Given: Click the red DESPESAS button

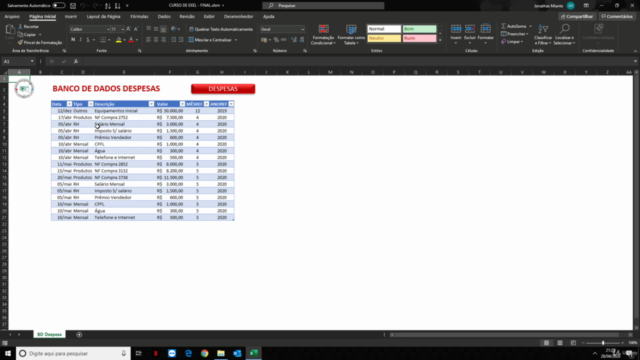Looking at the screenshot, I should click(x=223, y=89).
